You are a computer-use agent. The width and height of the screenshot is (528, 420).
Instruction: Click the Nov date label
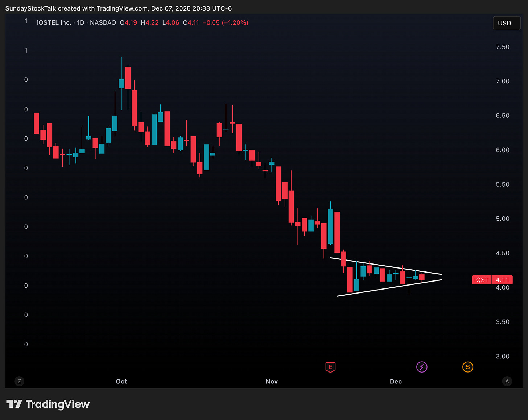272,381
